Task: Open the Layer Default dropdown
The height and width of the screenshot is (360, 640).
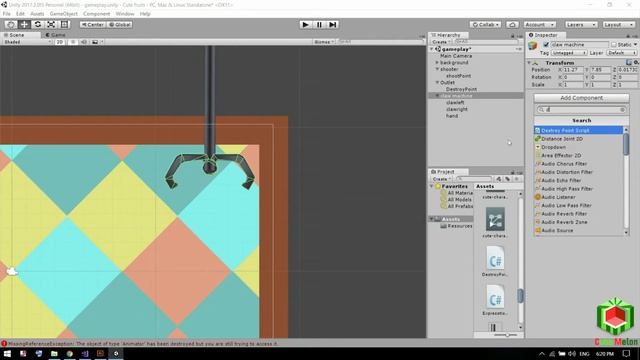Action: [x=622, y=53]
